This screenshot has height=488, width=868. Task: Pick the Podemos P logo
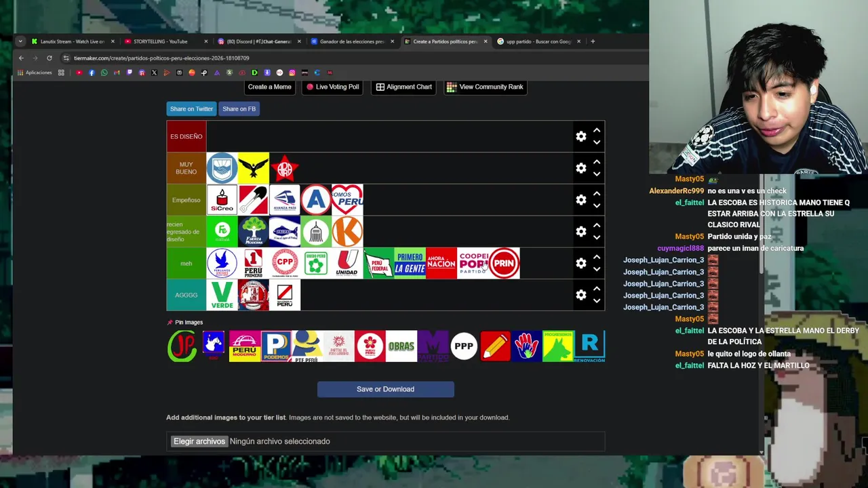pyautogui.click(x=276, y=346)
